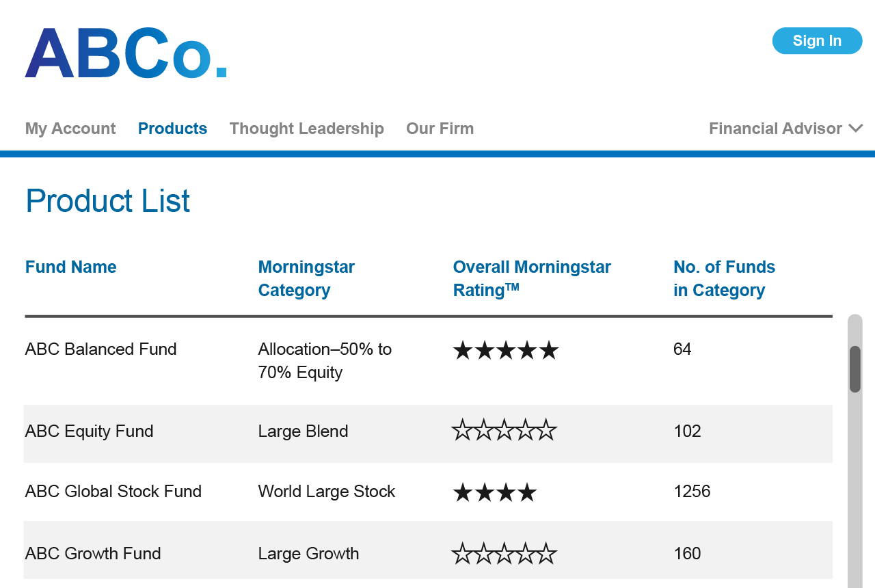Viewport: 875px width, 588px height.
Task: Select the Products menu item
Action: click(x=172, y=129)
